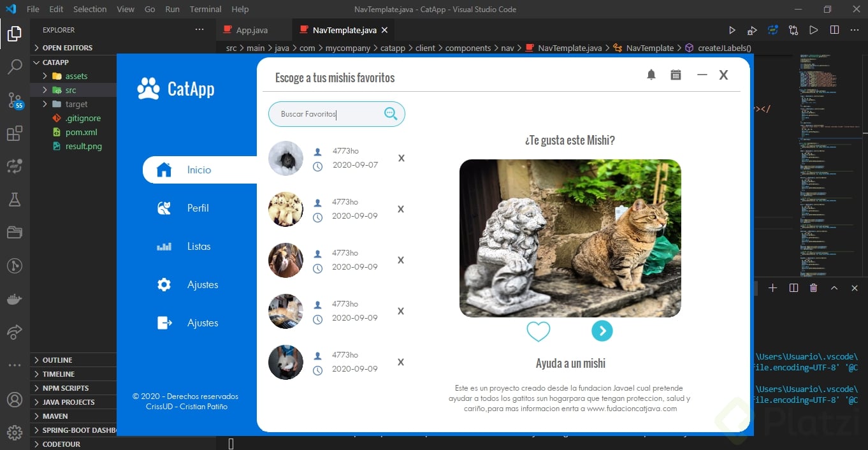Like the cat with the heart icon
Image resolution: width=868 pixels, height=450 pixels.
539,331
